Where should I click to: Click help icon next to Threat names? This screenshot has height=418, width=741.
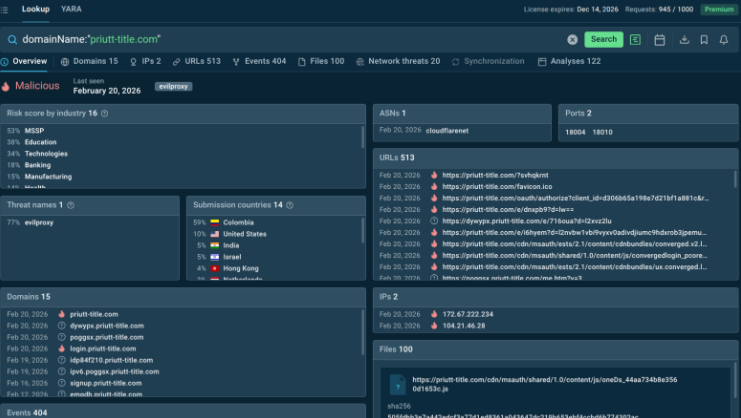coord(70,205)
